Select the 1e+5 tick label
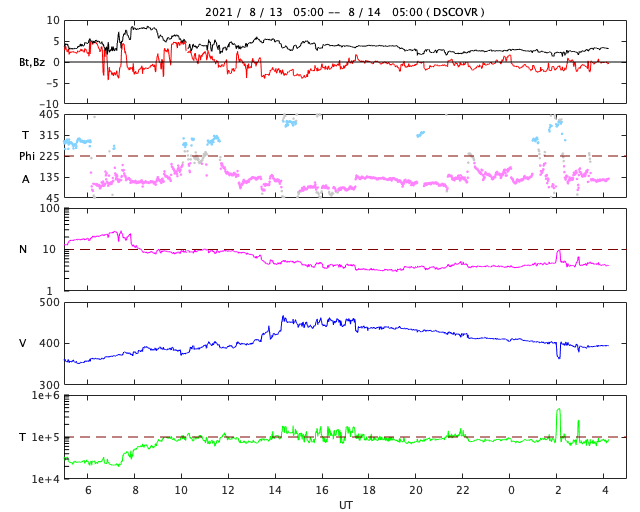The width and height of the screenshot is (640, 512). tap(46, 437)
